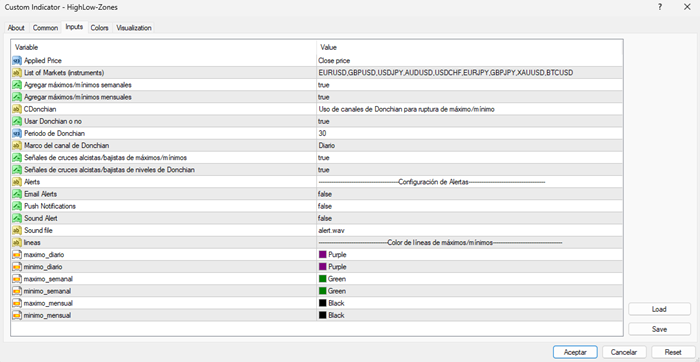Click the icon beside Señales de niveles de Donchian
Image resolution: width=700 pixels, height=362 pixels.
coord(17,170)
